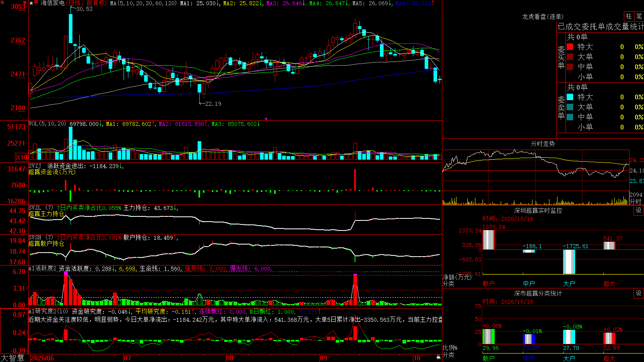
Task: Click the cyan 特大 swatch under 委卖单
Action: [x=570, y=97]
